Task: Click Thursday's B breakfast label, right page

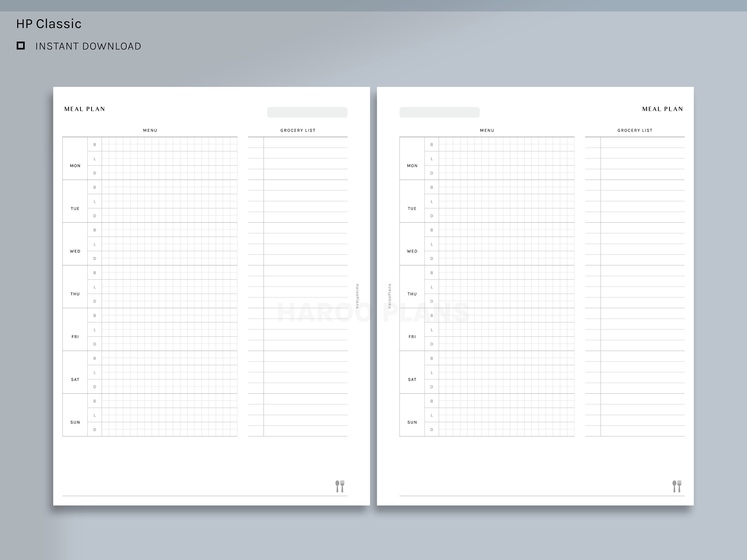Action: pos(432,273)
